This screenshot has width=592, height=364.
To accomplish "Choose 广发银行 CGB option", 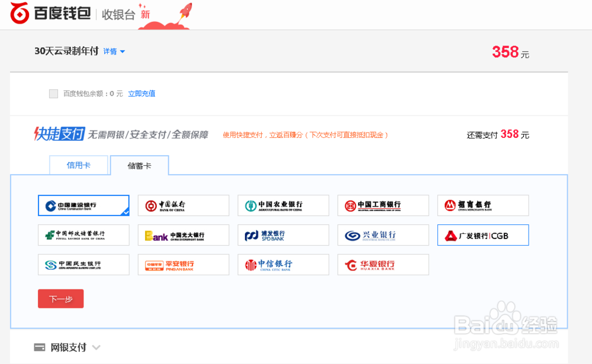I will coord(483,235).
